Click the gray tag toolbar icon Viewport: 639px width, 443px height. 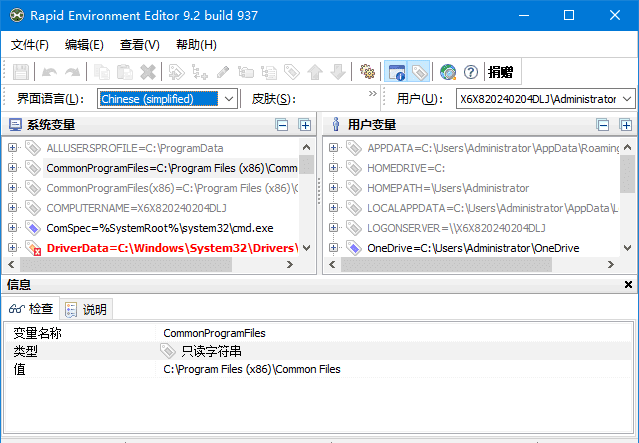pyautogui.click(x=292, y=72)
